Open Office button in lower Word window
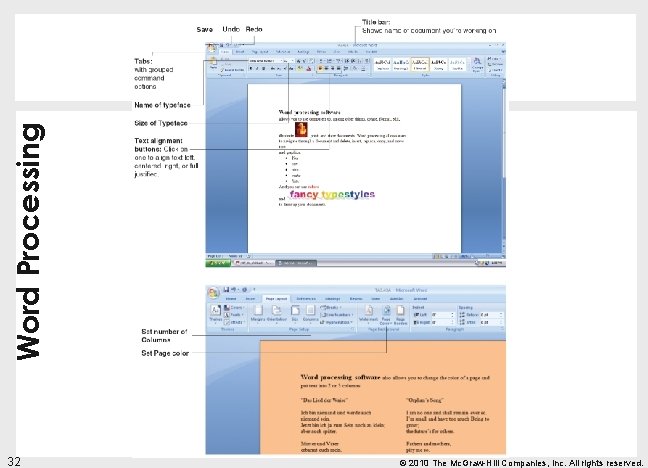648x468 pixels. [x=214, y=293]
